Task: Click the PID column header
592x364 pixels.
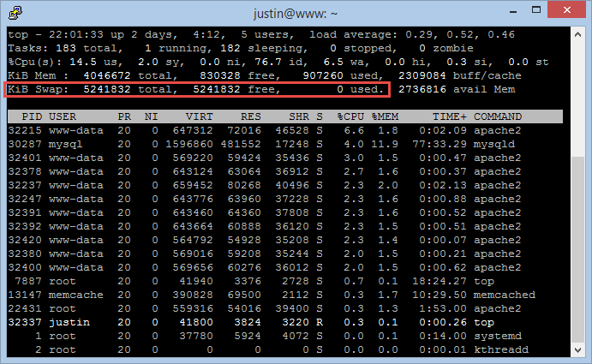Action: [32, 116]
